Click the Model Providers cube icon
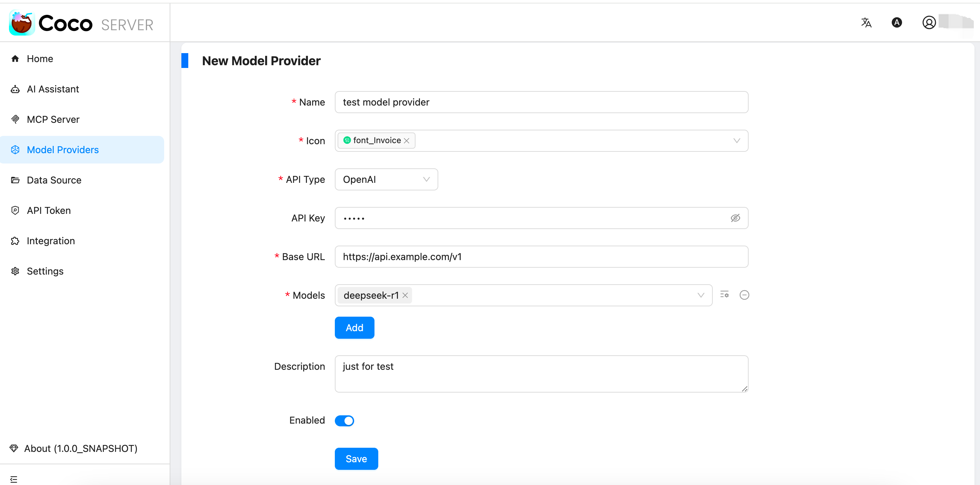 (x=15, y=150)
